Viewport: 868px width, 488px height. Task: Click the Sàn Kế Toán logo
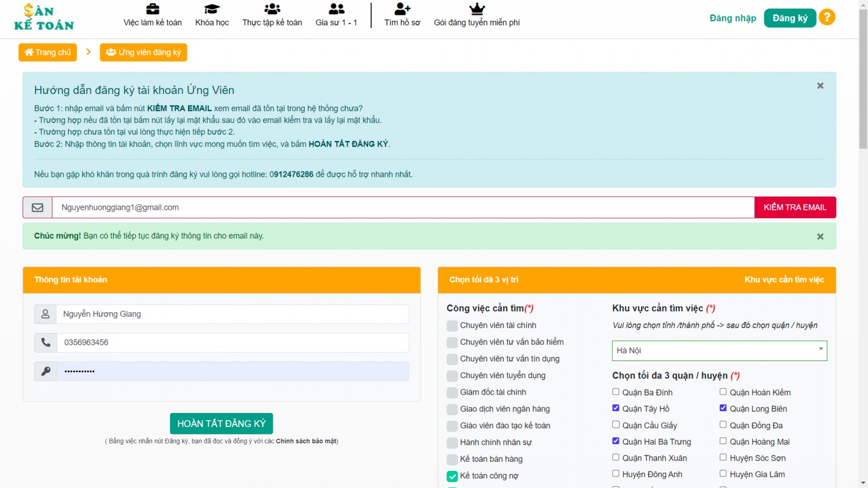click(x=44, y=18)
